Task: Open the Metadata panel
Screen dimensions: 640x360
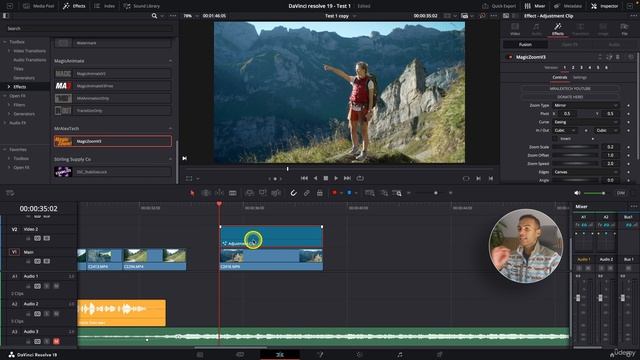Action: coord(568,6)
